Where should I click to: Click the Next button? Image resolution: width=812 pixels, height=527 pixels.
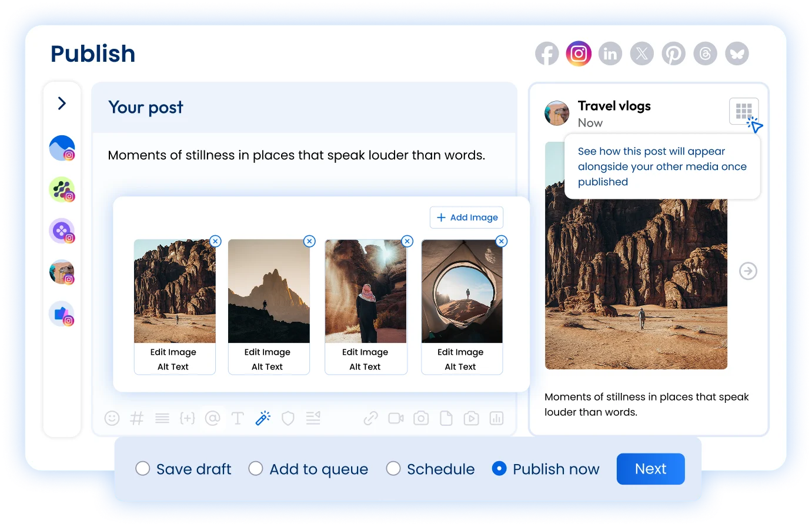[x=650, y=469]
